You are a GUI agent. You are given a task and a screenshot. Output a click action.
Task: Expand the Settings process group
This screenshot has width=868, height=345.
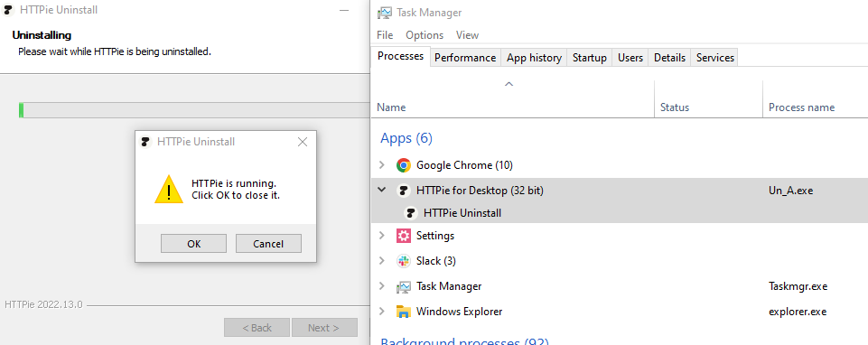(x=381, y=236)
